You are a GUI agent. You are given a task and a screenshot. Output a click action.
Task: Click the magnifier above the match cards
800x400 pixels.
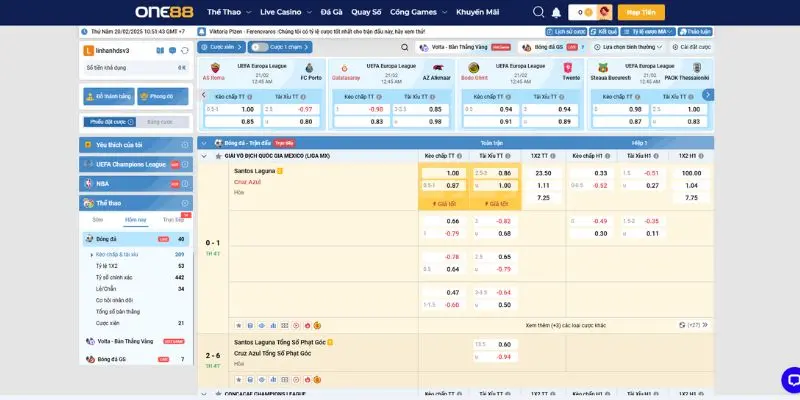405,47
